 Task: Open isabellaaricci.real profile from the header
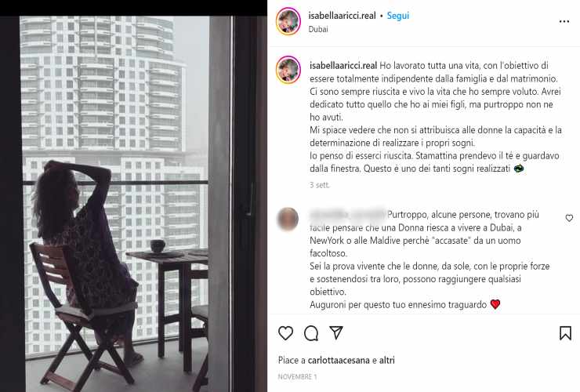[343, 16]
